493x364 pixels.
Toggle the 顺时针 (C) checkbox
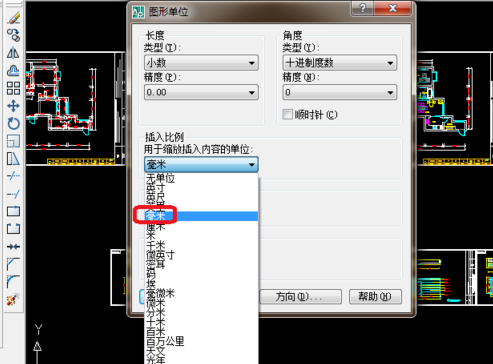tap(287, 114)
